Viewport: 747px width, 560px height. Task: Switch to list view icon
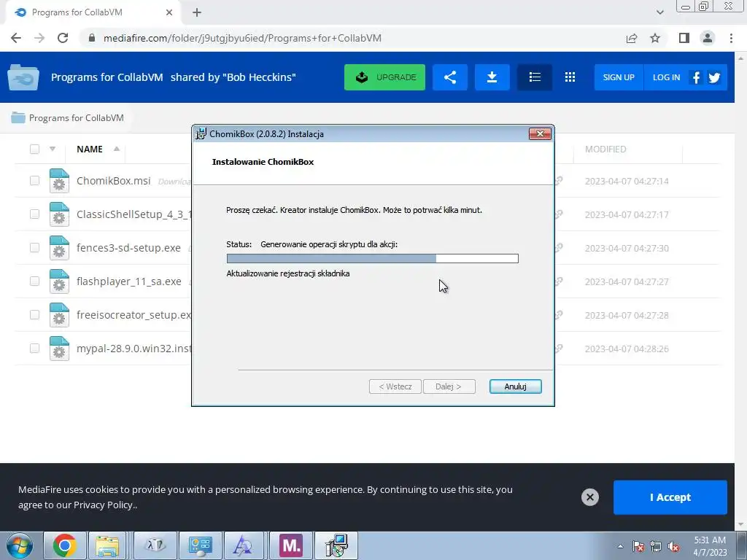tap(535, 77)
